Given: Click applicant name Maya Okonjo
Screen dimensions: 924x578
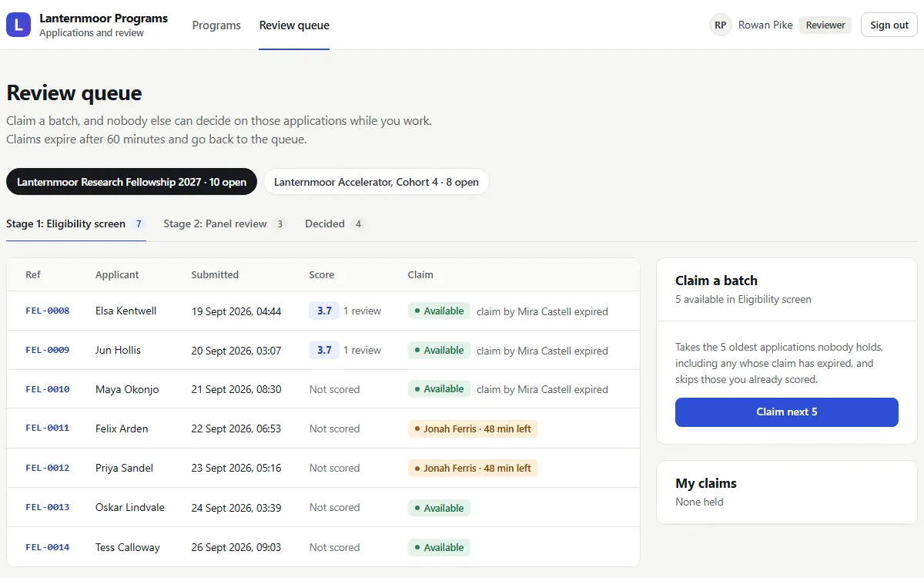Looking at the screenshot, I should (127, 390).
